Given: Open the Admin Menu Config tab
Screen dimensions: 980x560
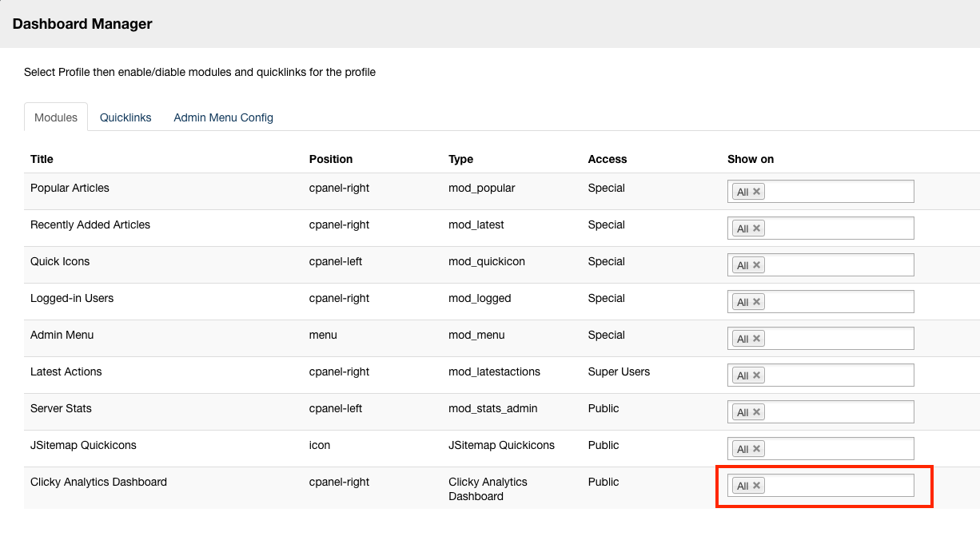Looking at the screenshot, I should [x=223, y=117].
